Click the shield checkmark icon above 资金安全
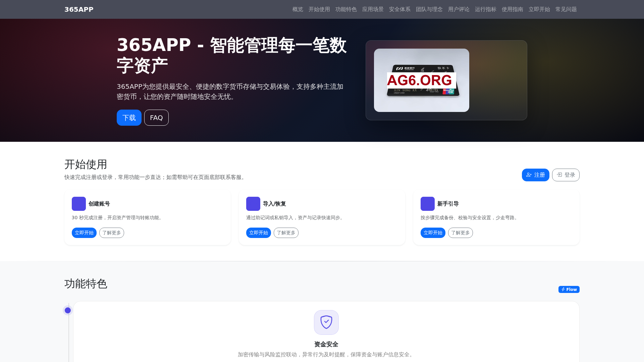Viewport: 644px width, 362px height. pyautogui.click(x=326, y=322)
